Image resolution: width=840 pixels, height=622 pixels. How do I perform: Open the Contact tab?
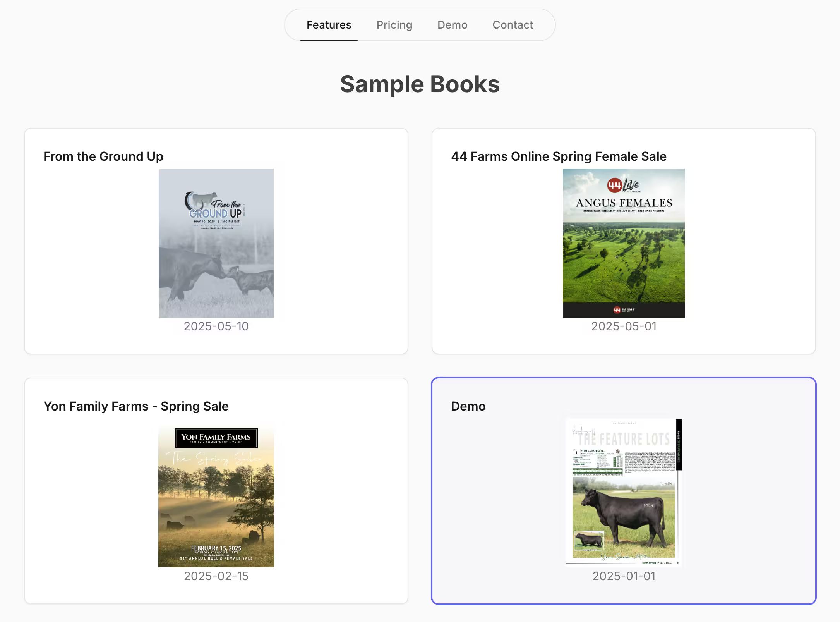[513, 25]
